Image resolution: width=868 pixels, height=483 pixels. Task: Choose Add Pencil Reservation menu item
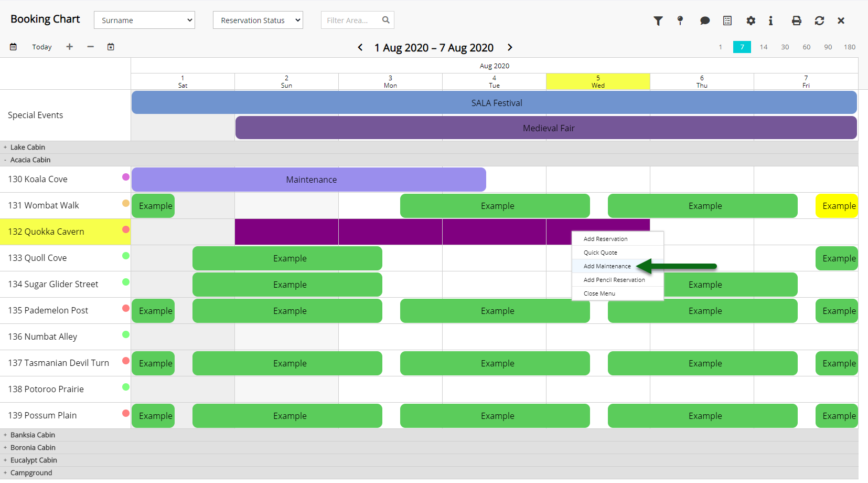(618, 280)
